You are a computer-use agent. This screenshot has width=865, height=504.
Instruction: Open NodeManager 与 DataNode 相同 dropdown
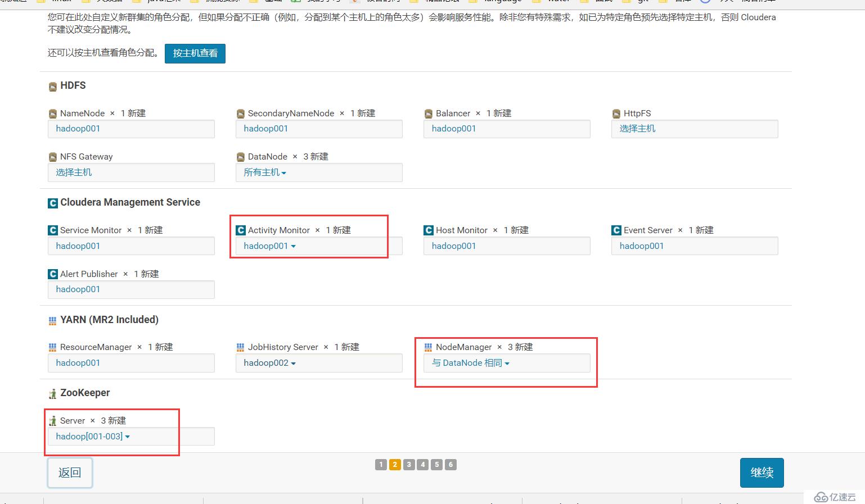pyautogui.click(x=471, y=363)
